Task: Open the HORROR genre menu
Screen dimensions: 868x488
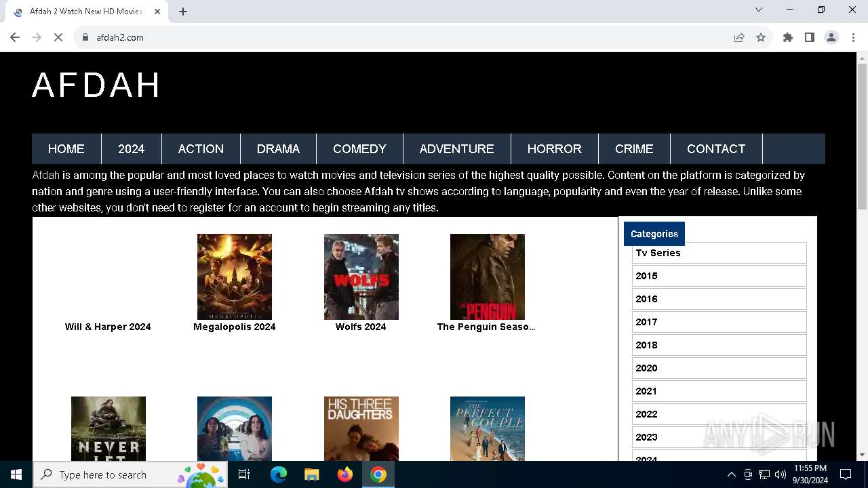Action: [x=555, y=149]
